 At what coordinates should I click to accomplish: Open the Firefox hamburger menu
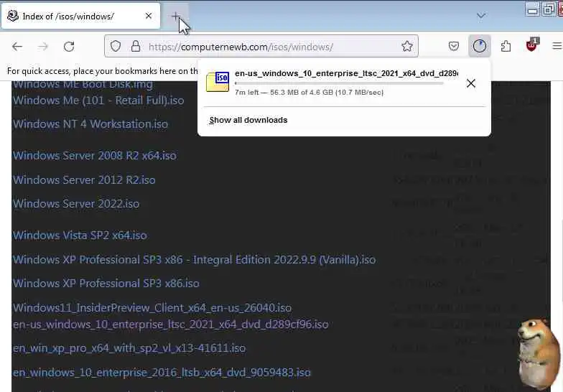click(557, 46)
